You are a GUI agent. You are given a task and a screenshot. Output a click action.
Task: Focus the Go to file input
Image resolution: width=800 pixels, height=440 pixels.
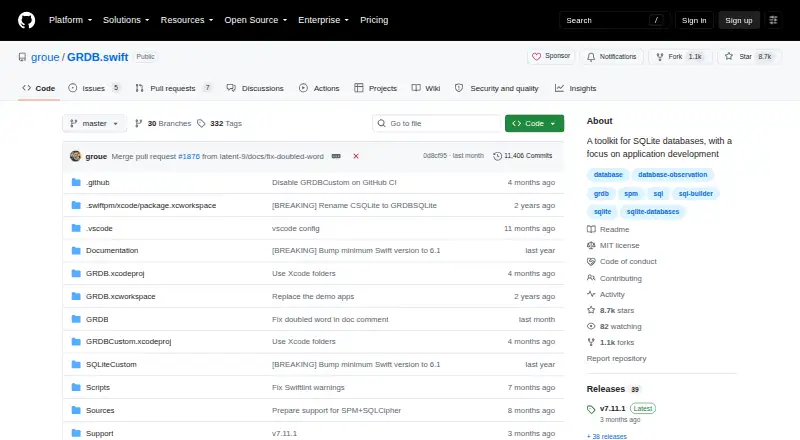437,124
